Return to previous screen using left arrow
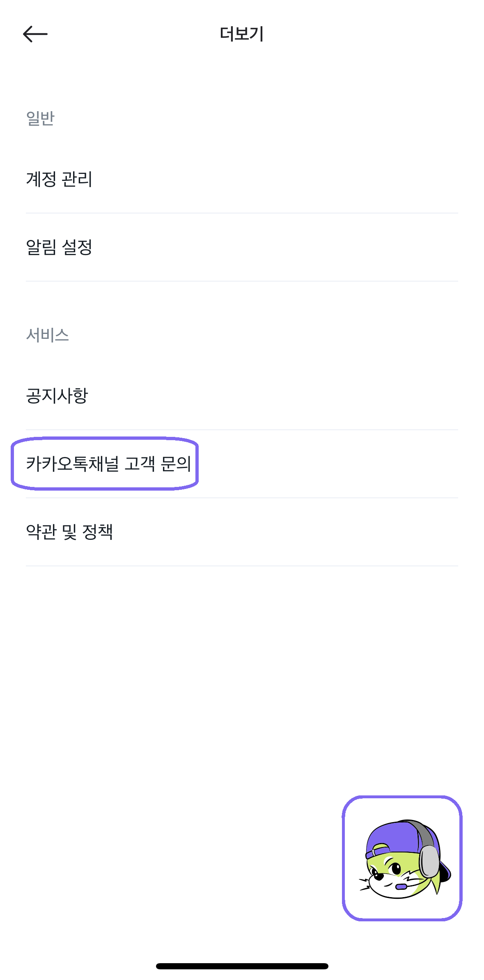 [x=35, y=34]
